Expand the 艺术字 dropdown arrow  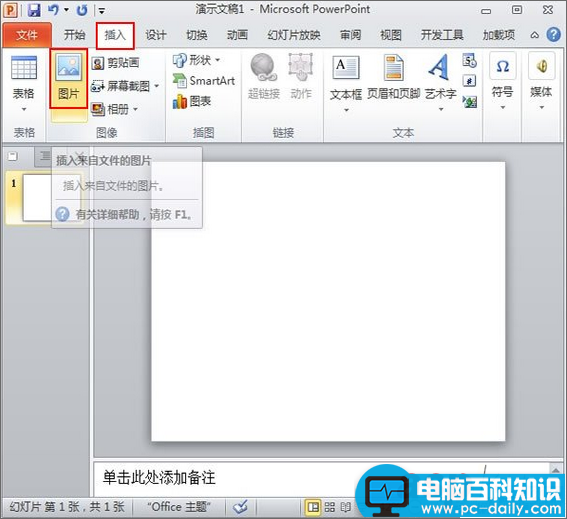tap(441, 109)
